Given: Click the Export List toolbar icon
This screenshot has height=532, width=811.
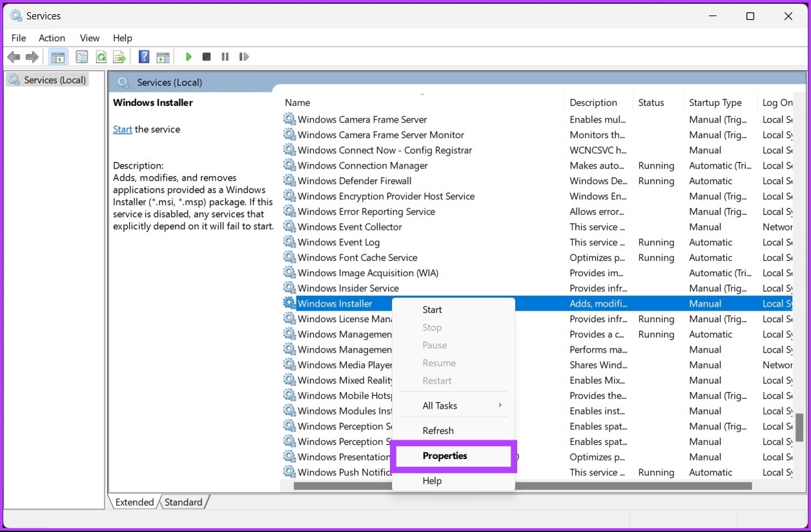Looking at the screenshot, I should click(x=119, y=57).
